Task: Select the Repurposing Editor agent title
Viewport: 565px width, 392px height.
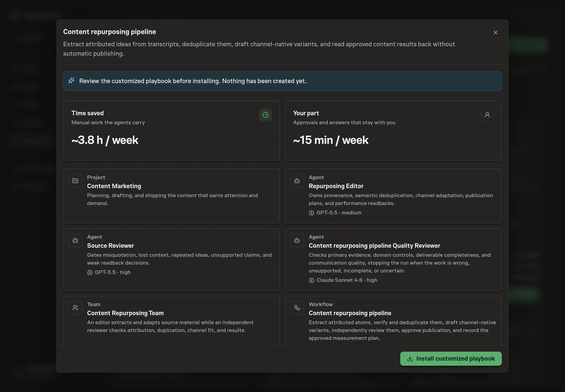Action: [x=336, y=186]
